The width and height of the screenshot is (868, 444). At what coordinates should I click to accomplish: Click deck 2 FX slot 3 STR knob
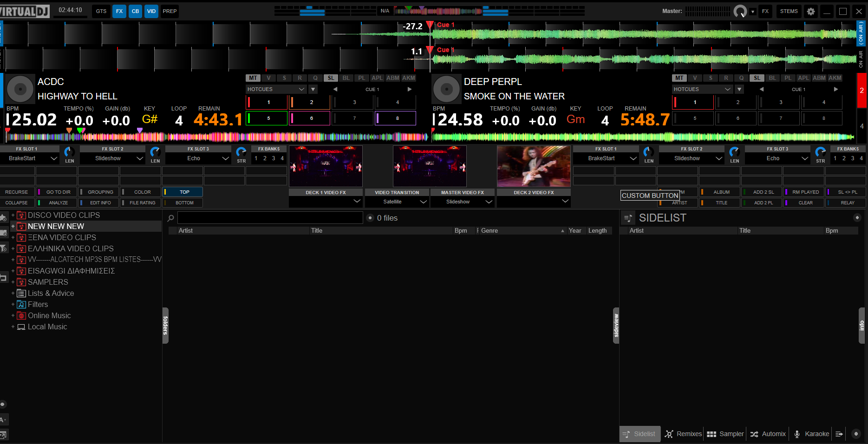[821, 152]
